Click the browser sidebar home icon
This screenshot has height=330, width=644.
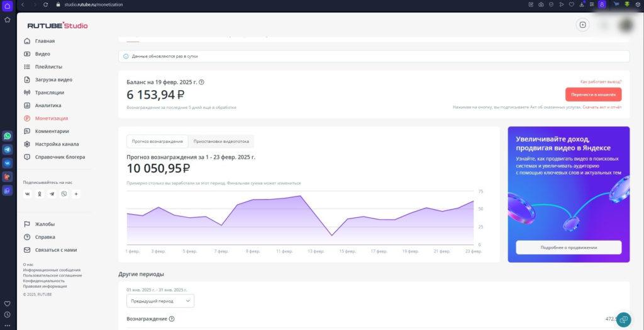[x=8, y=6]
